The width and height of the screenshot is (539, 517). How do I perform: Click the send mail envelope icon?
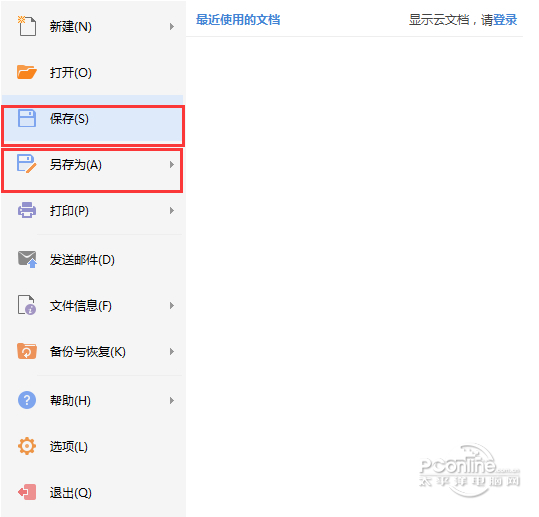[x=27, y=259]
